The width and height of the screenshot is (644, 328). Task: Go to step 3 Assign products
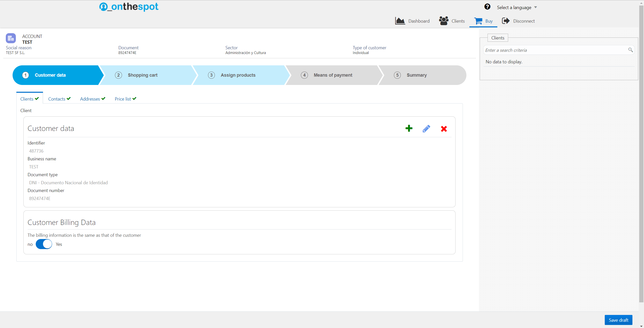click(238, 75)
